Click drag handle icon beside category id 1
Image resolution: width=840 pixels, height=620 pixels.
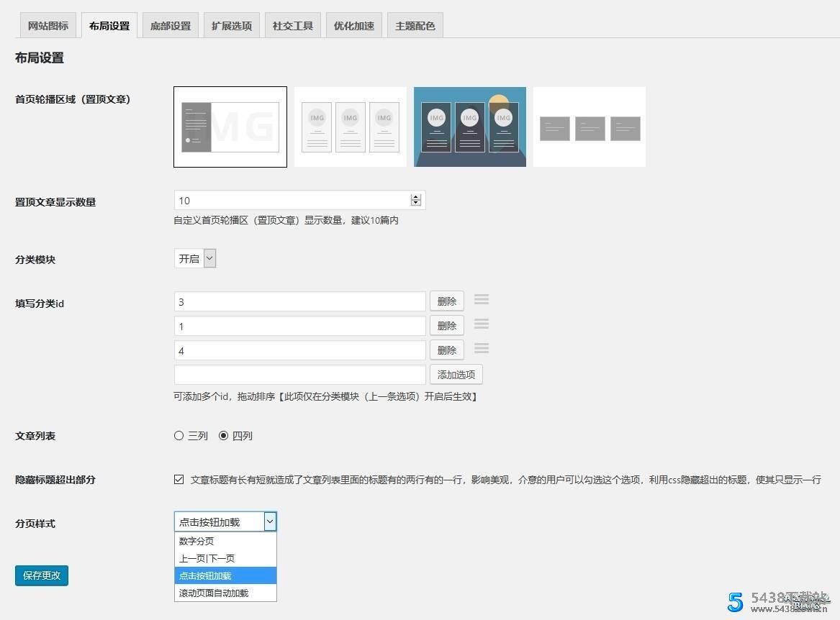point(482,324)
